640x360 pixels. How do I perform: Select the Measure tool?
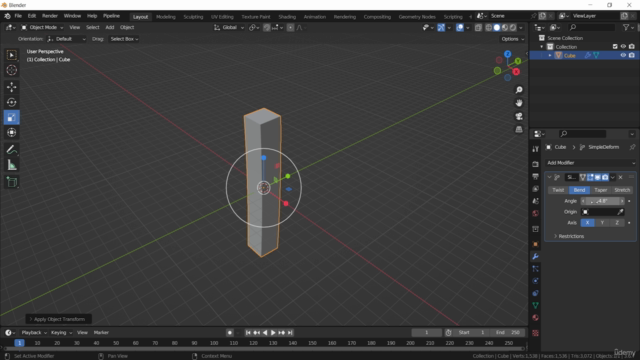[x=11, y=165]
